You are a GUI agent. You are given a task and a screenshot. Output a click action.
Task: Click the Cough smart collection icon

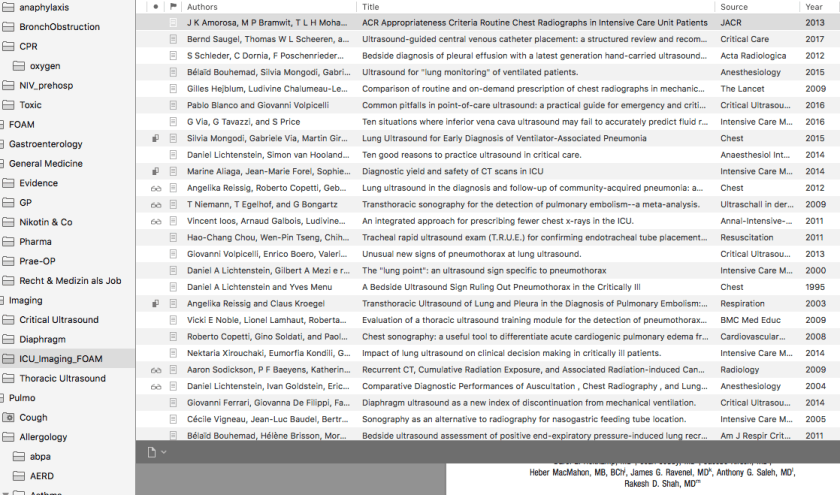point(9,418)
